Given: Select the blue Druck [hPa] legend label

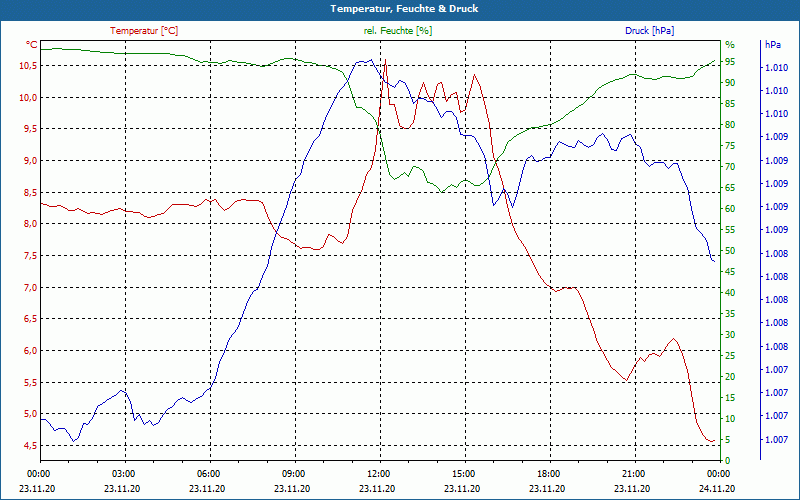Looking at the screenshot, I should tap(649, 31).
